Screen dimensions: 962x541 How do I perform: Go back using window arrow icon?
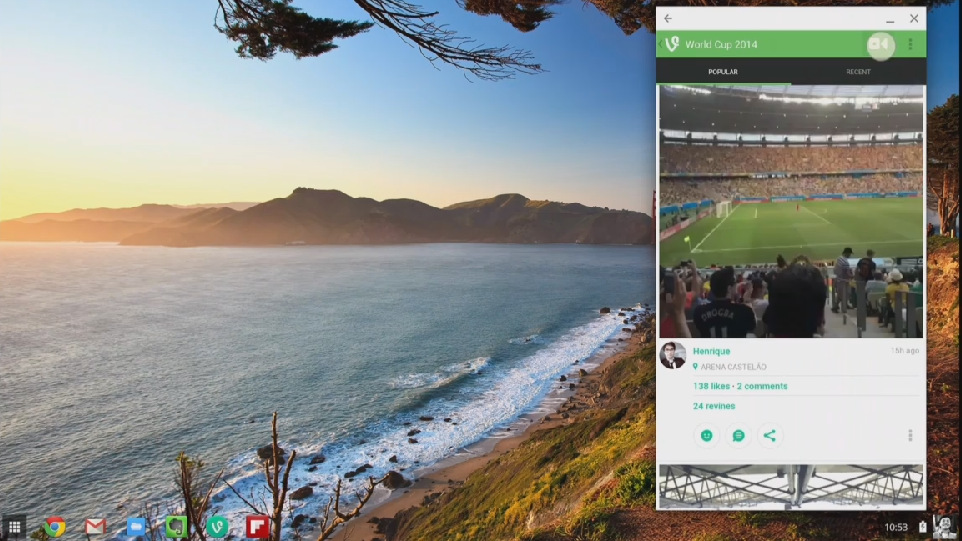[668, 18]
